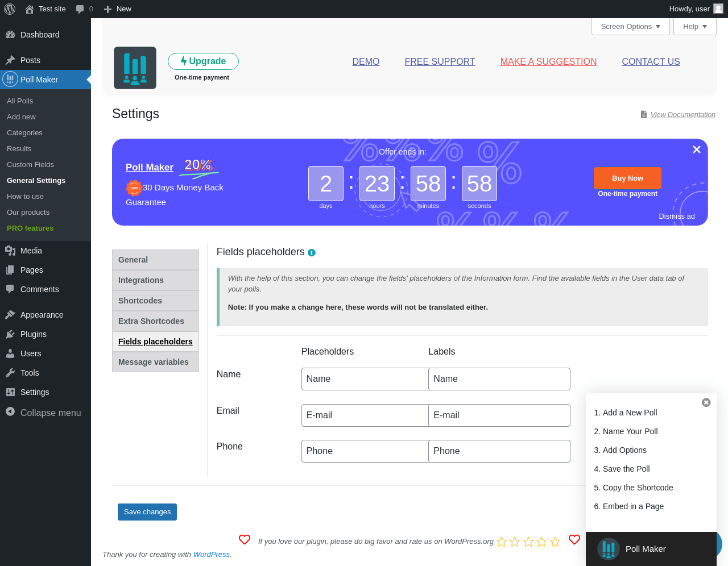Click the Media sidebar icon
The height and width of the screenshot is (566, 728).
(10, 251)
